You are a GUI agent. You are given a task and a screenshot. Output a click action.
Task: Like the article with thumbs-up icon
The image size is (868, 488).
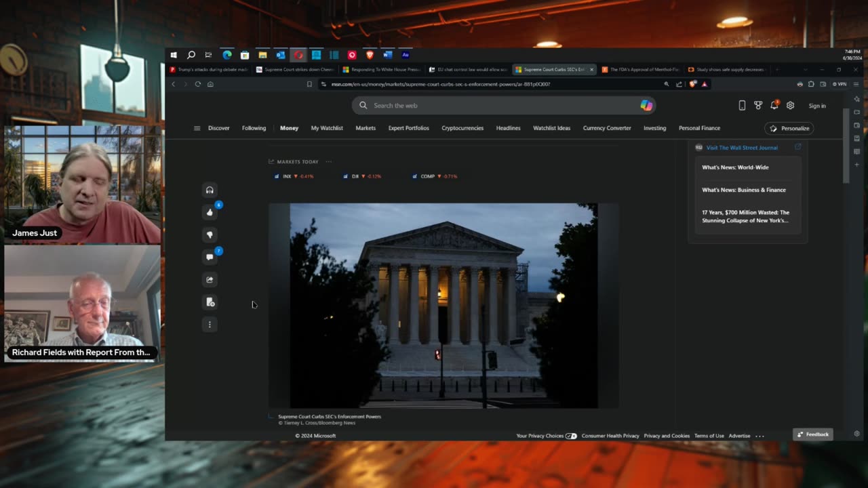210,212
